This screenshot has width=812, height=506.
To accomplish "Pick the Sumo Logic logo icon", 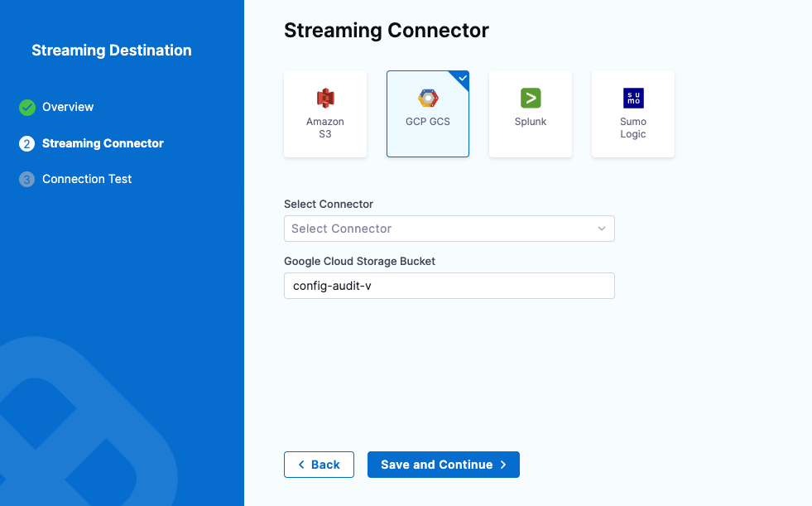I will click(633, 99).
